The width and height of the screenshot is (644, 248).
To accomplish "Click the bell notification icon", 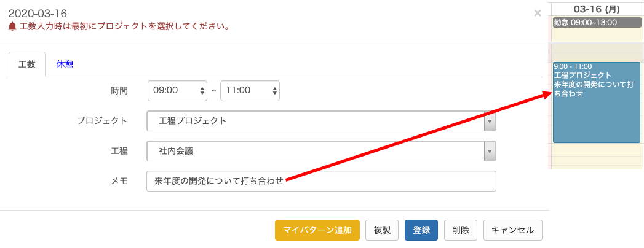I will pyautogui.click(x=12, y=26).
